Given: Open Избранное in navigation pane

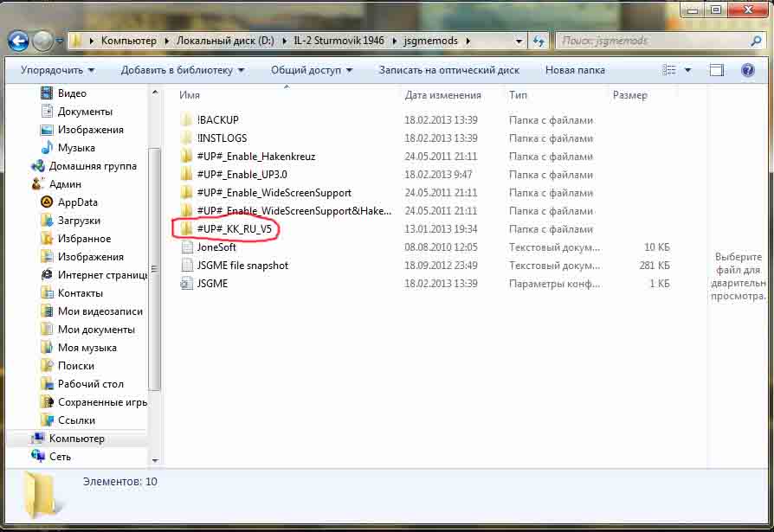Looking at the screenshot, I should click(84, 239).
